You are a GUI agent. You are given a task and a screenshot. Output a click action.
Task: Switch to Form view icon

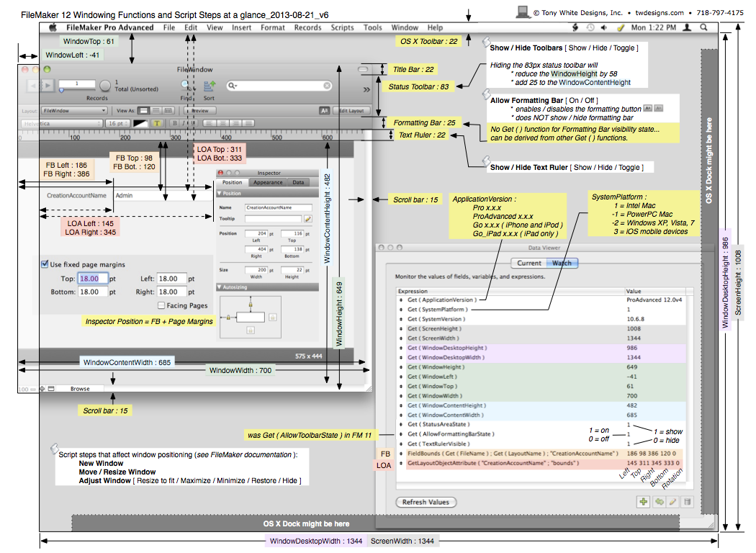click(x=144, y=110)
